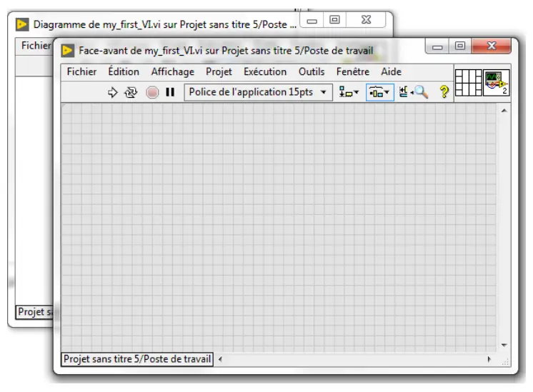
Task: Click the Pause button in toolbar
Action: (170, 92)
